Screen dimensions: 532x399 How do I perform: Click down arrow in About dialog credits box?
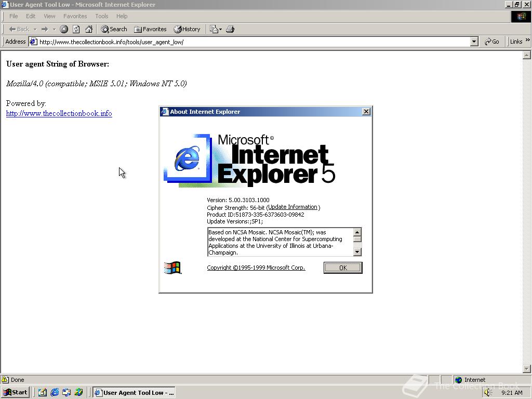coord(357,252)
